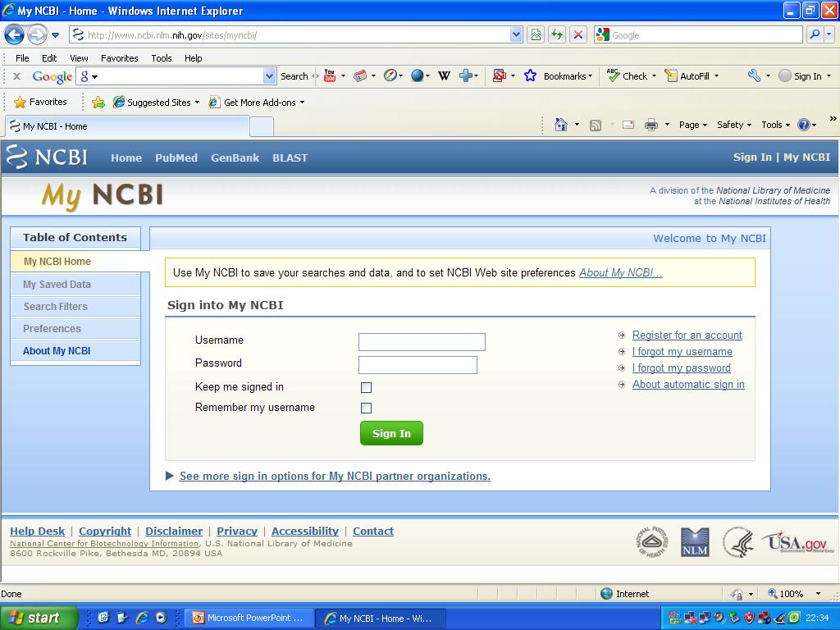This screenshot has width=840, height=630.
Task: Click the blue Help question mark icon
Action: (x=804, y=125)
